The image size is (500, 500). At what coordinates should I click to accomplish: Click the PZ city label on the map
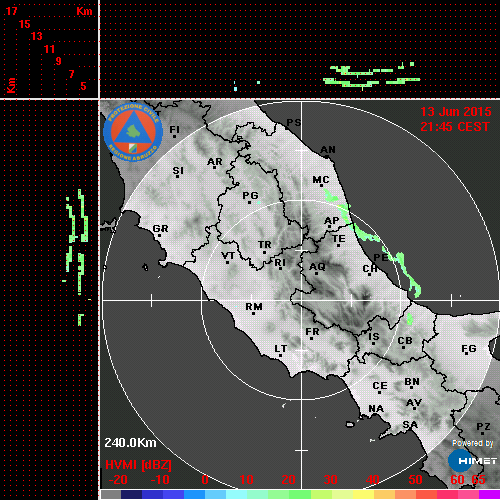tap(483, 427)
